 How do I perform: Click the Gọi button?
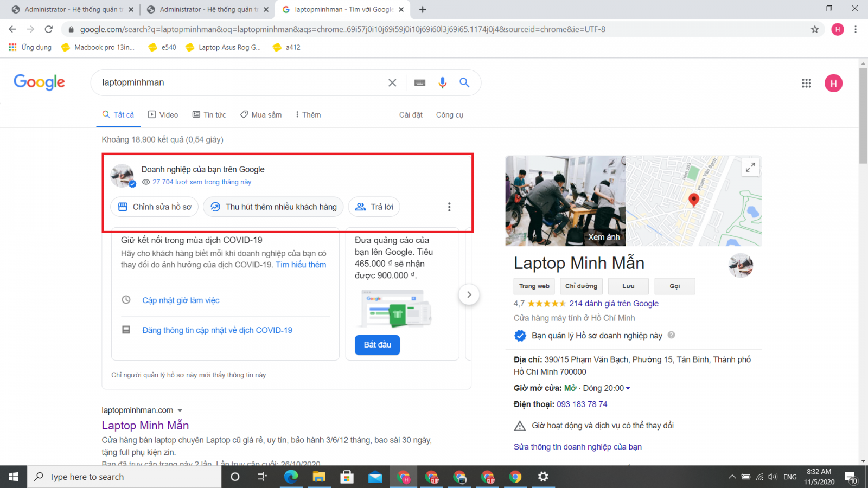coord(675,286)
